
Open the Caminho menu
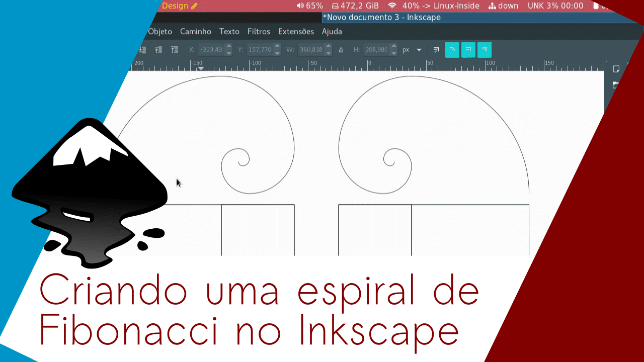coord(196,31)
